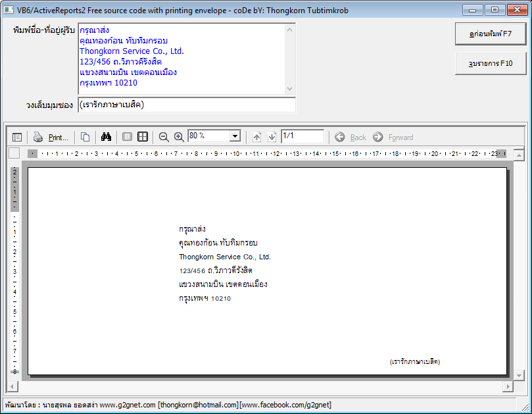Minimize the envelope printing window
This screenshot has width=532, height=414.
coord(472,10)
